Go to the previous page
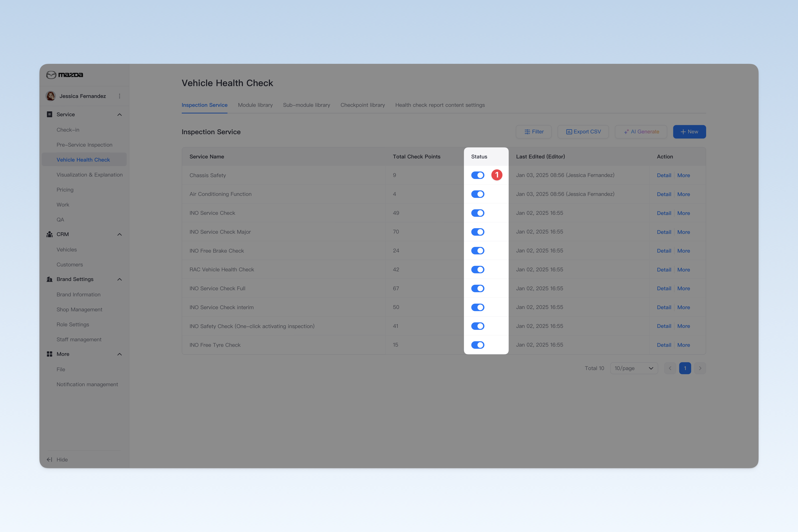Screen dimensions: 798x532 tap(670, 368)
